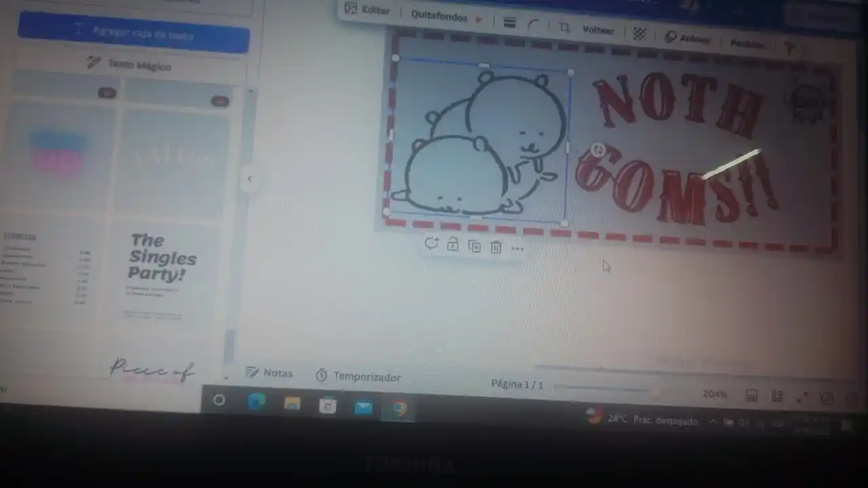This screenshot has width=868, height=488.
Task: Click the Editar image button
Action: tap(368, 9)
